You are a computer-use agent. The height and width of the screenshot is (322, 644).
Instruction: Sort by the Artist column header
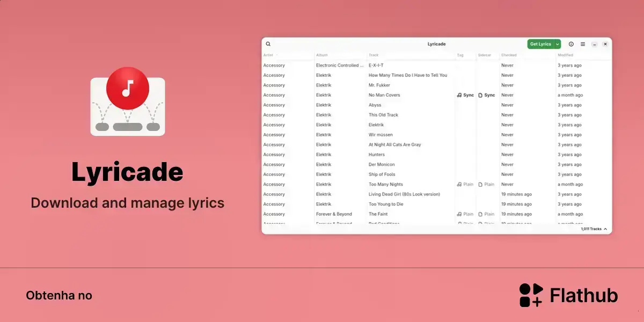[x=268, y=55]
